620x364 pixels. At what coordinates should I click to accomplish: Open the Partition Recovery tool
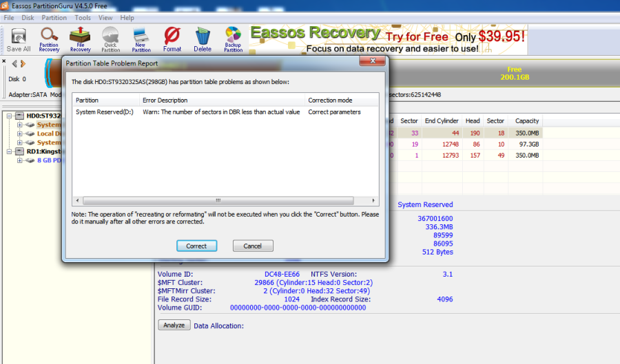[49, 40]
